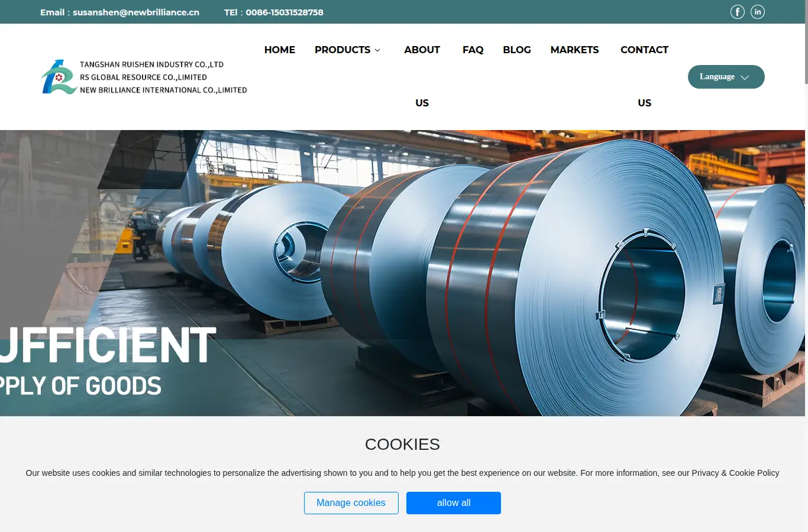Open the ABOUT US page

tap(422, 76)
